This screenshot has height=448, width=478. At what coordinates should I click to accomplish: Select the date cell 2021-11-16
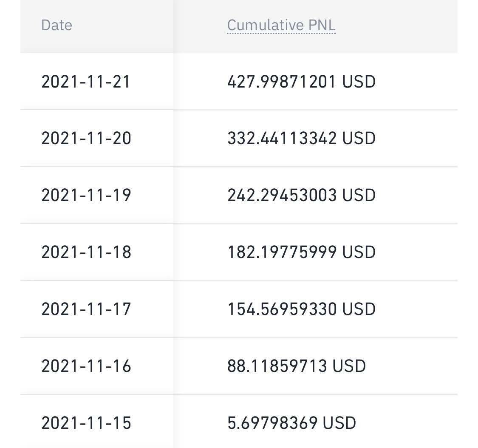(x=85, y=366)
